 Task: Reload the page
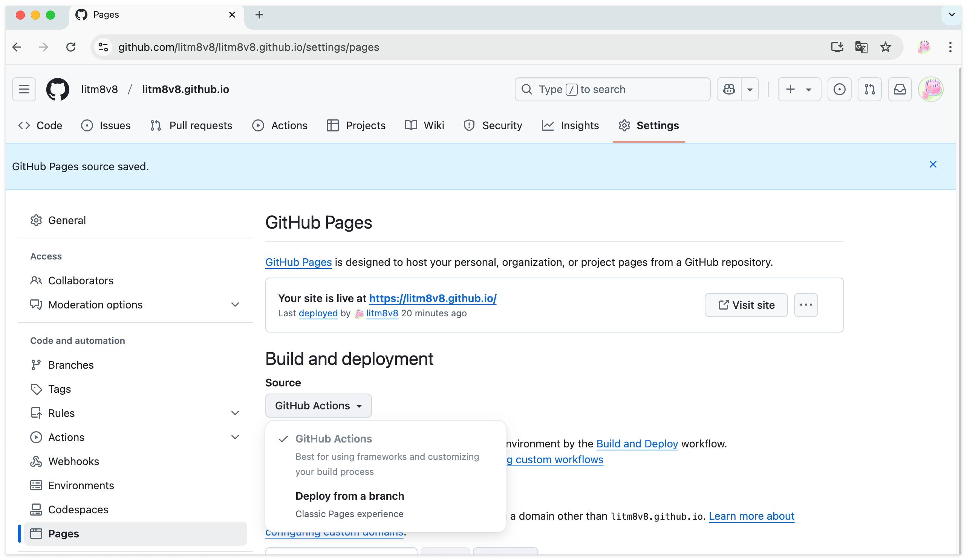(71, 47)
